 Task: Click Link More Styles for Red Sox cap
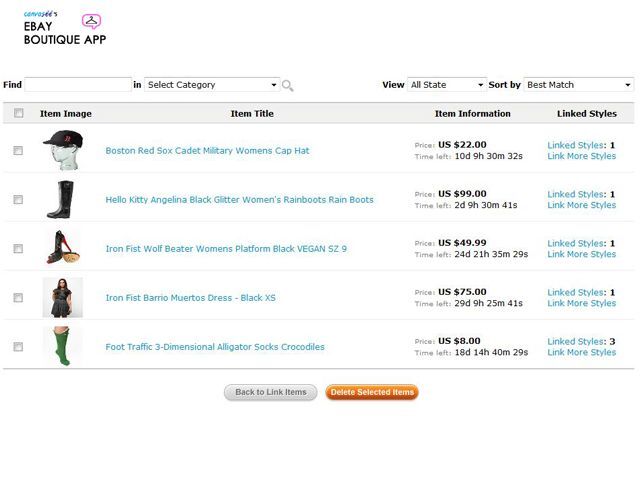click(582, 156)
